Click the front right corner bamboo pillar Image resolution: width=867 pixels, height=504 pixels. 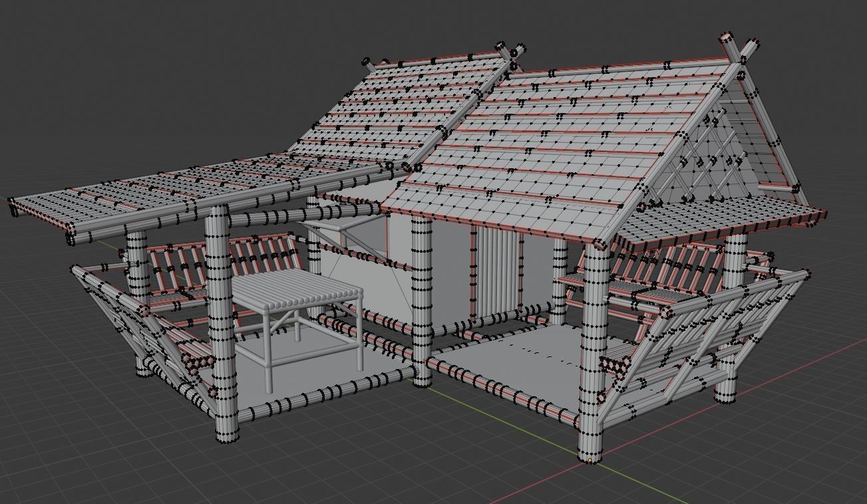tap(594, 352)
